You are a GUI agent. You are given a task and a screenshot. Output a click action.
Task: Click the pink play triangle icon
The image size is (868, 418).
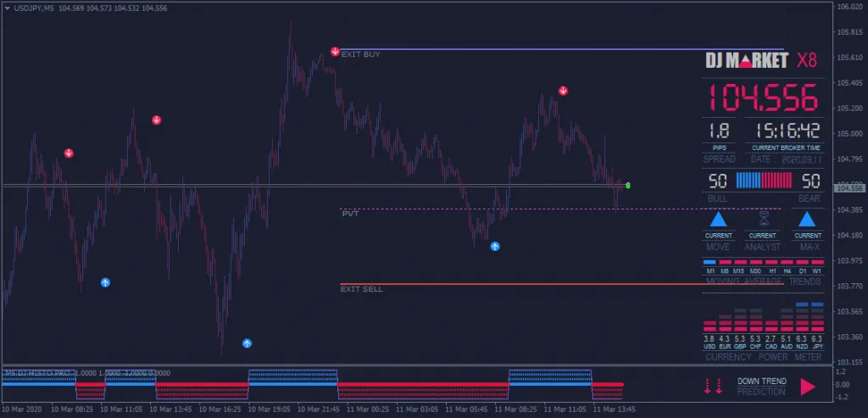808,387
